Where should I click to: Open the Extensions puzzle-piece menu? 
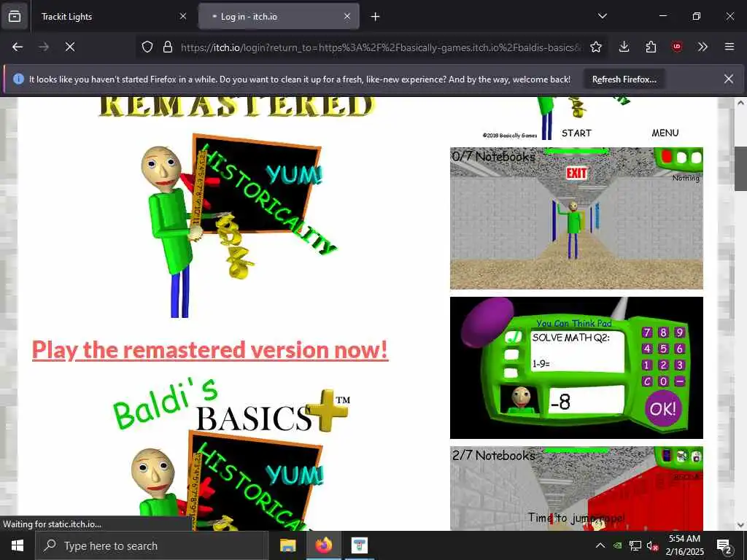coord(651,47)
